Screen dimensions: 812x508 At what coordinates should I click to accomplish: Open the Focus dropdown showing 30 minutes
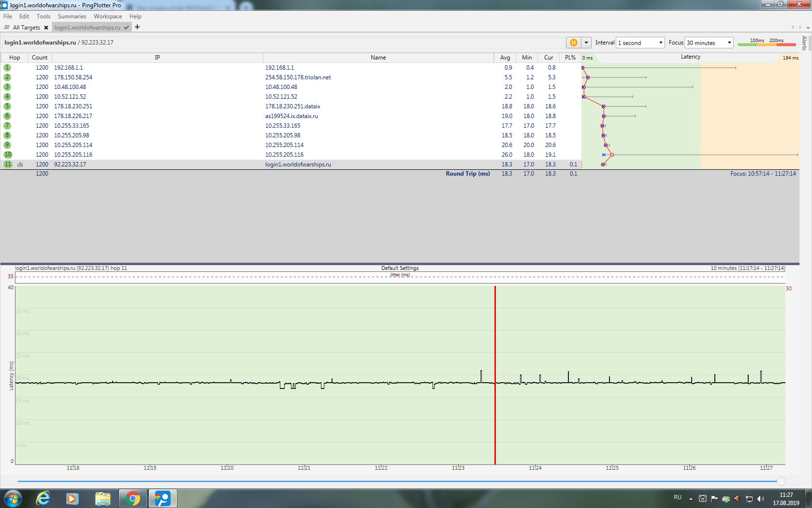709,43
